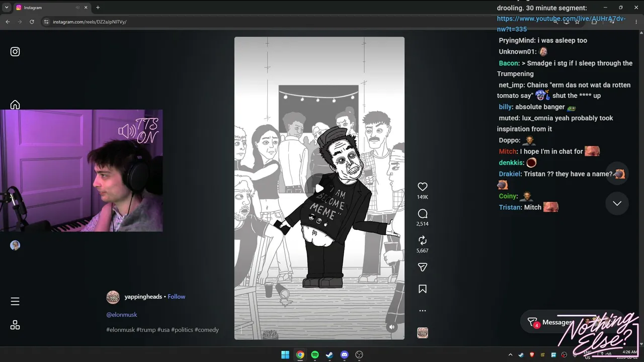Viewport: 644px width, 362px height.
Task: Reload the Instagram page
Action: click(x=32, y=22)
